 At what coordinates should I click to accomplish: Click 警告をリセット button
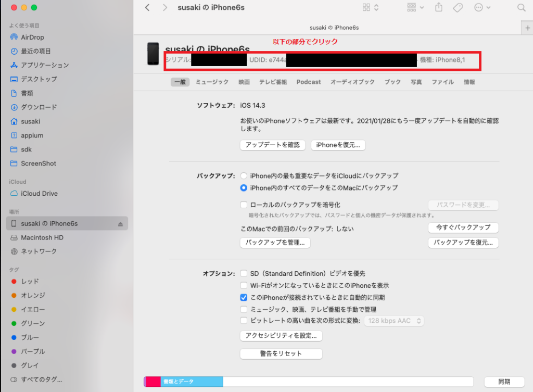coord(281,353)
